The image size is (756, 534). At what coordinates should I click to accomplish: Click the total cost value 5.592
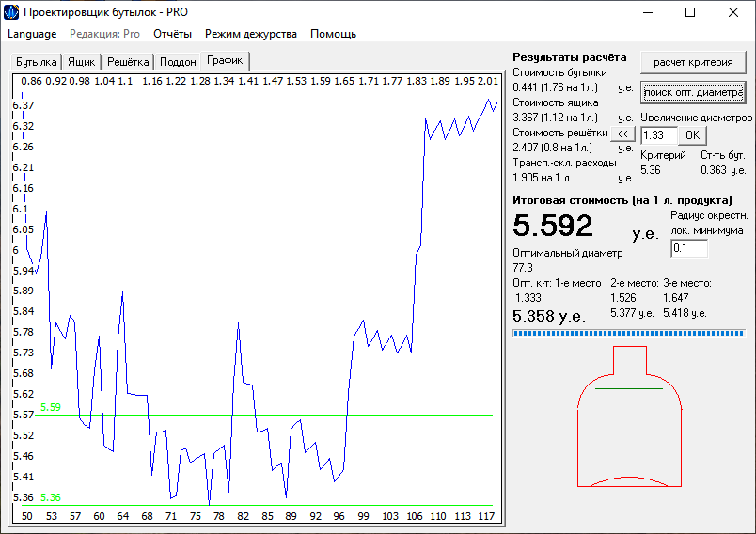553,226
